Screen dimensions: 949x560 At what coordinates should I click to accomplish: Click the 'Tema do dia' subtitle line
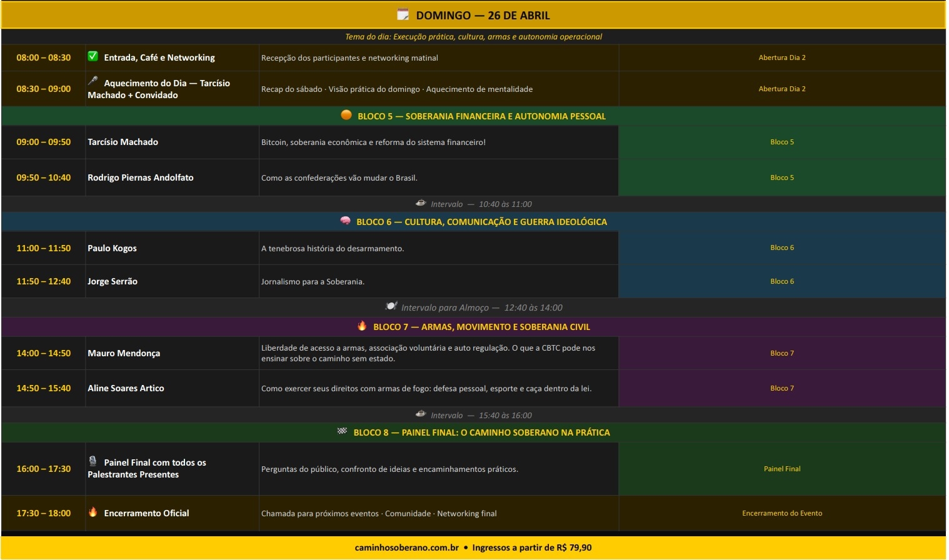point(474,37)
